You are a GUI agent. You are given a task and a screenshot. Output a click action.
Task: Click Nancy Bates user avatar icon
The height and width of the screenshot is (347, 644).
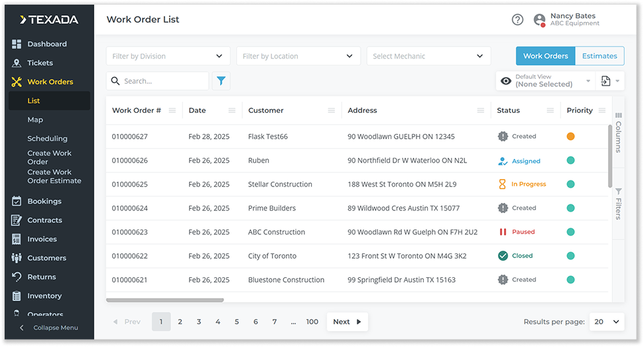tap(539, 20)
